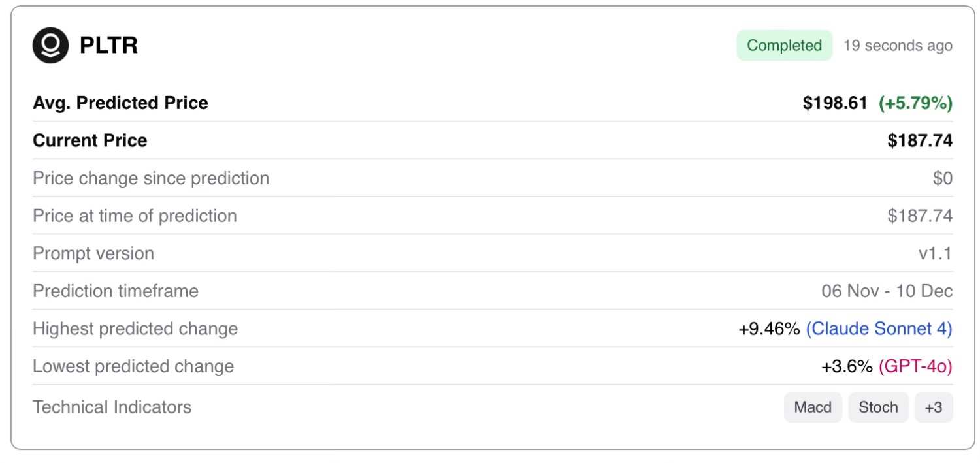Screen dimensions: 980x463
Task: Click the PLTR company logo icon
Action: tap(50, 46)
